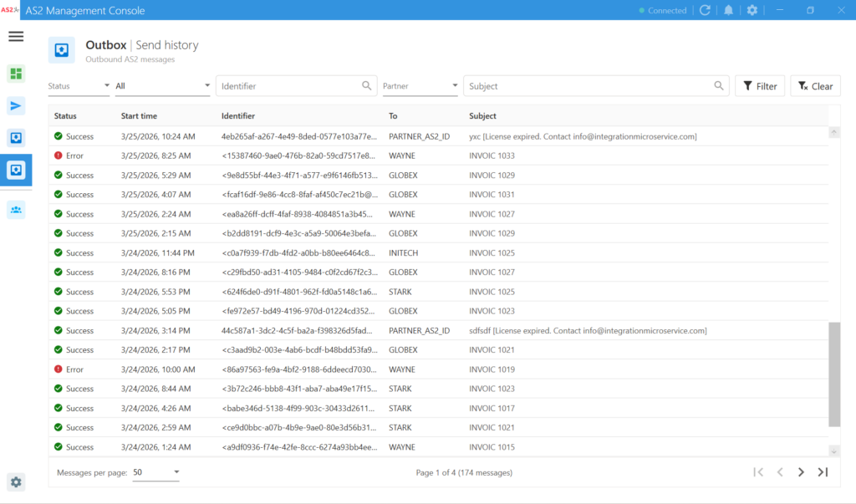This screenshot has height=504, width=856.
Task: Click the magnifier in the Identifier field
Action: pyautogui.click(x=366, y=86)
